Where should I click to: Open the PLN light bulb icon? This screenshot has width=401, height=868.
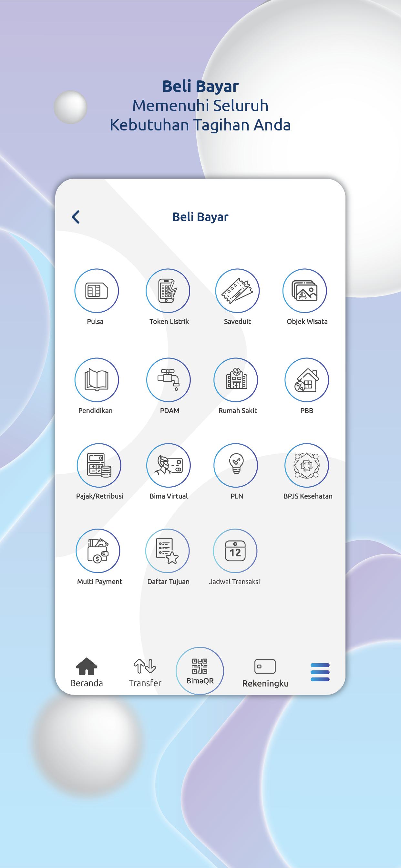pos(236,465)
